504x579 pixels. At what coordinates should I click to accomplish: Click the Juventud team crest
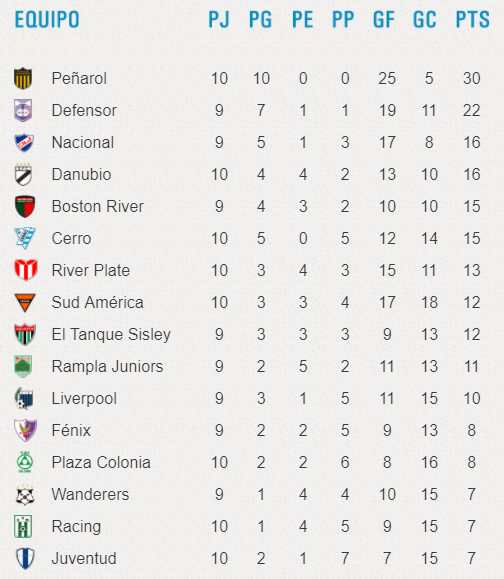[25, 558]
